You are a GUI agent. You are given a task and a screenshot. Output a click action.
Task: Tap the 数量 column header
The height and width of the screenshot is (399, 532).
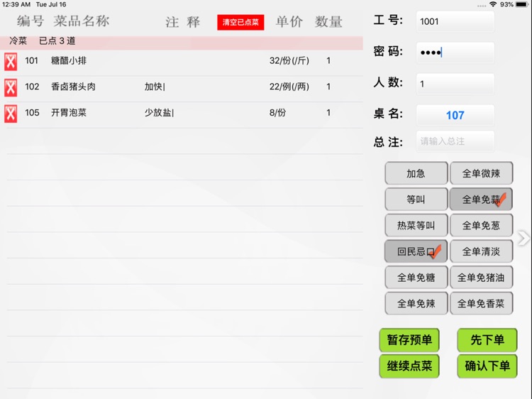tap(328, 22)
